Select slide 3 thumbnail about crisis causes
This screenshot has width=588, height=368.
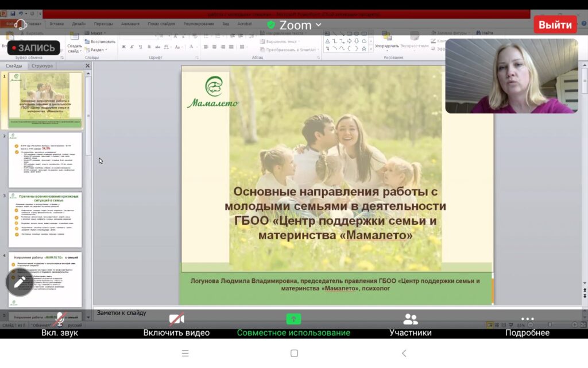click(45, 220)
